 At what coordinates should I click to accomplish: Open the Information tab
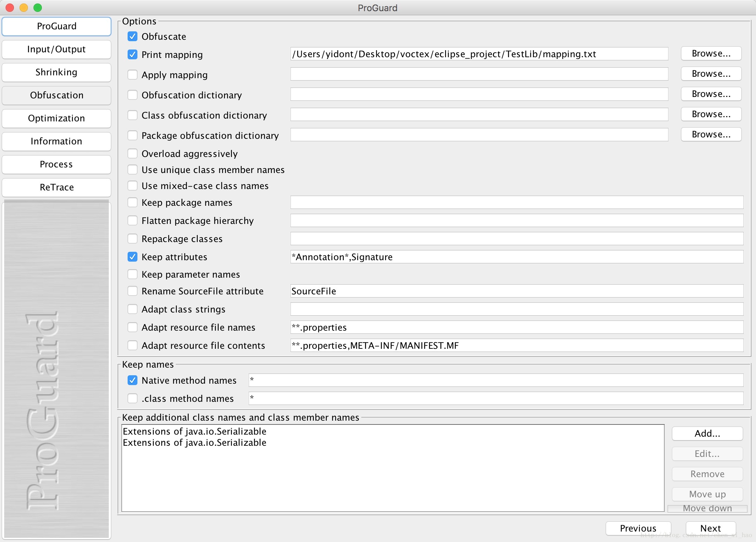[56, 142]
